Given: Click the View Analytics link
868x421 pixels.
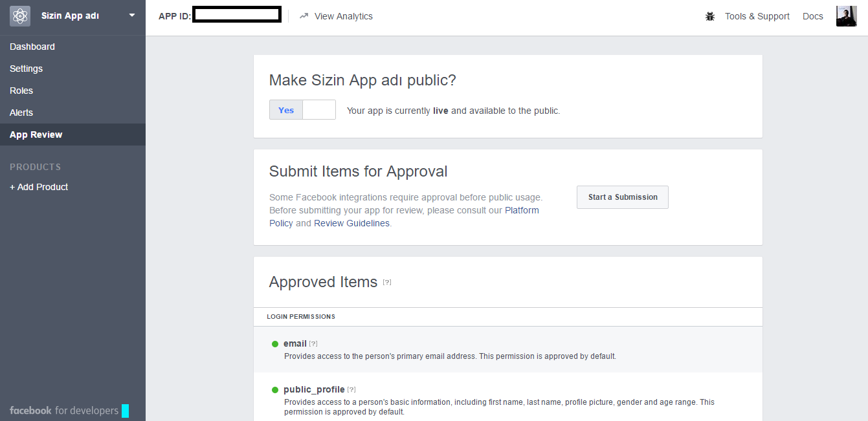Looking at the screenshot, I should point(343,16).
